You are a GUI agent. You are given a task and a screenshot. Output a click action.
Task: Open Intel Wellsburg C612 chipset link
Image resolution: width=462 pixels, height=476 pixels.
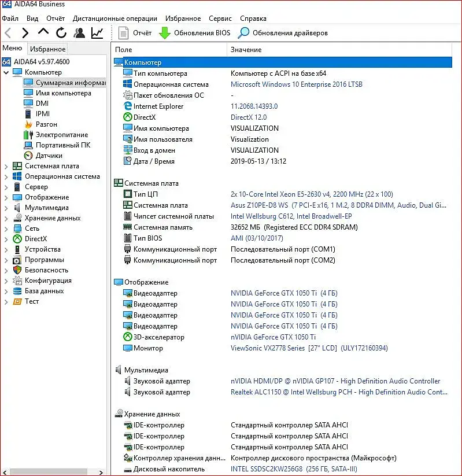(291, 216)
